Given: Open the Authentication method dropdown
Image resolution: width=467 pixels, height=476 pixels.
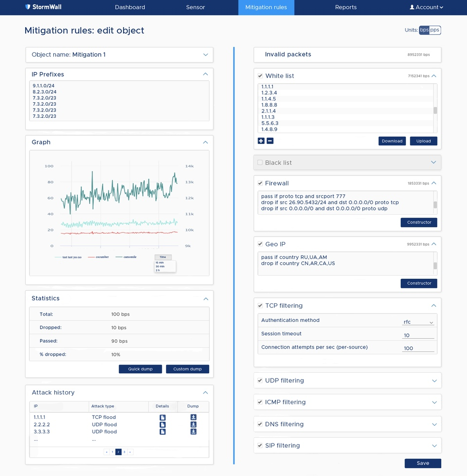Looking at the screenshot, I should point(418,322).
